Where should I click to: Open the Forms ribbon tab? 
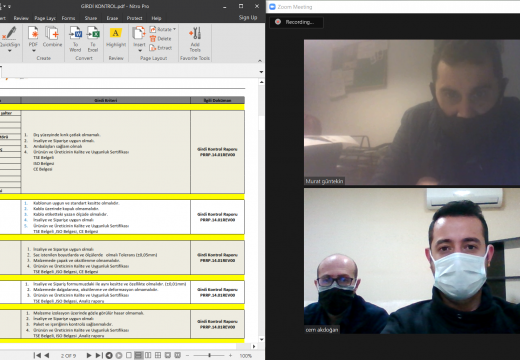(68, 18)
